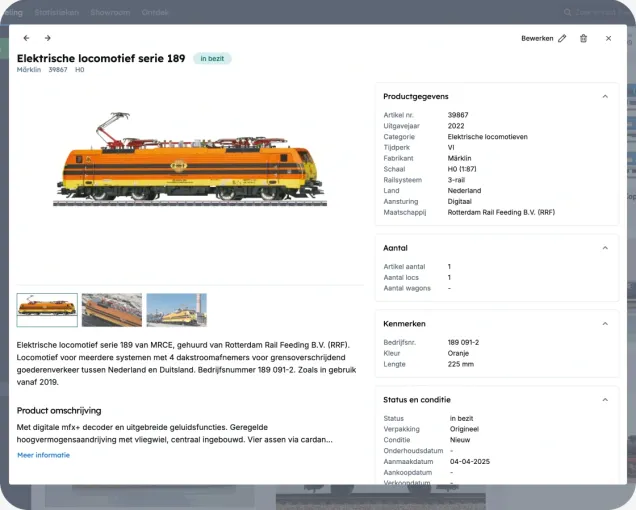This screenshot has width=636, height=510.
Task: Click Aanmaakdatum value '04-04-2025'
Action: [470, 462]
